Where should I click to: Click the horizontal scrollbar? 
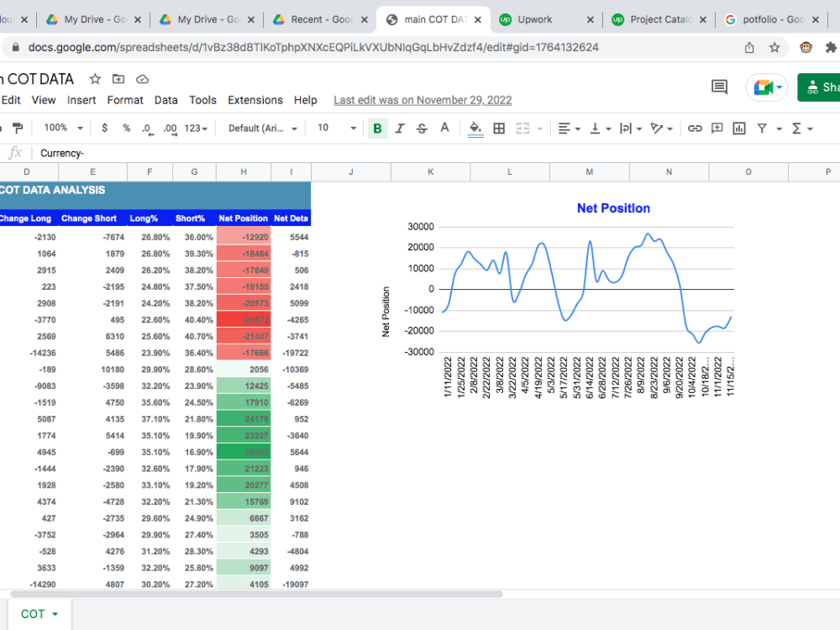256,594
